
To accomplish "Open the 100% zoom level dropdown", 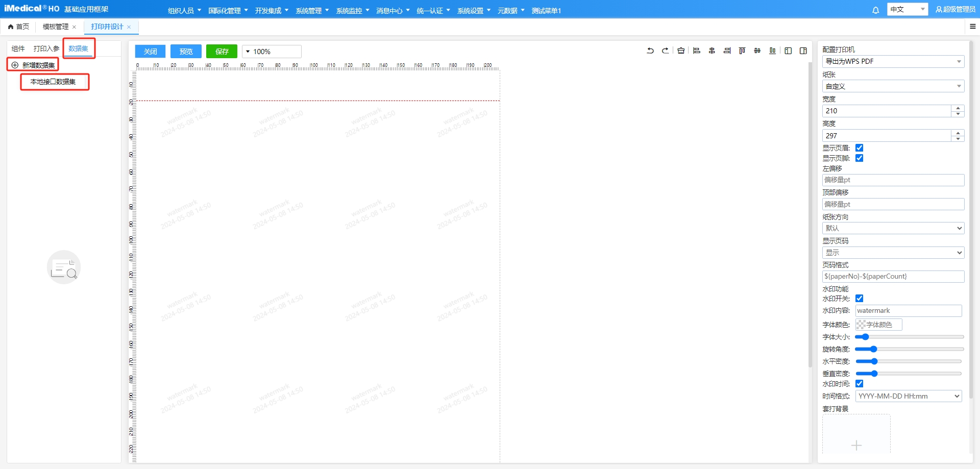I will 272,52.
